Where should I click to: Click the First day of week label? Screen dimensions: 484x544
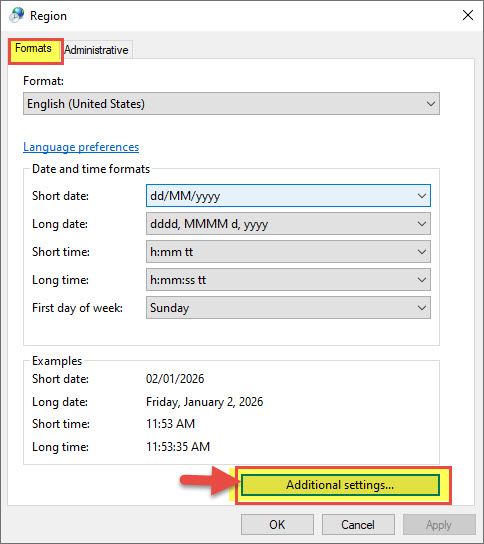(x=77, y=308)
